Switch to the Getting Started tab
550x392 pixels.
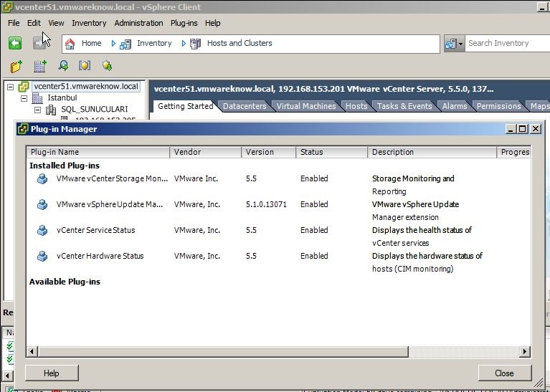click(x=185, y=106)
